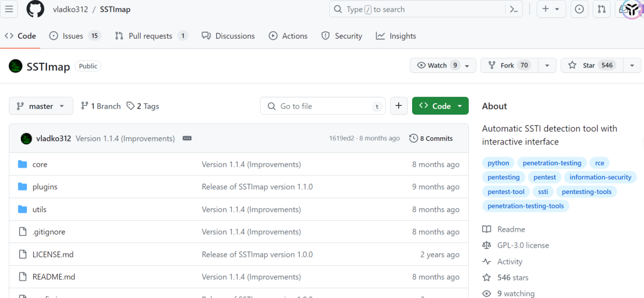This screenshot has height=298, width=644.
Task: Click the LICENSE.md file icon
Action: pyautogui.click(x=23, y=254)
